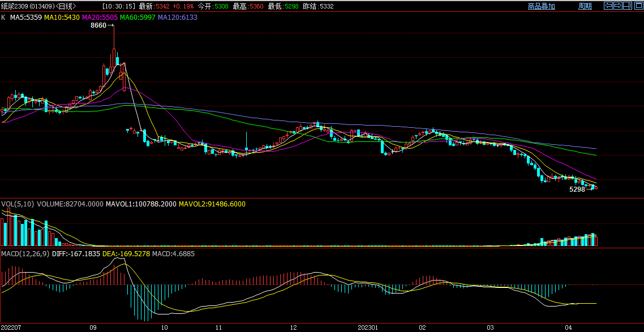Click the right arrow next-contract icon
This screenshot has width=644, height=332.
pos(618,6)
